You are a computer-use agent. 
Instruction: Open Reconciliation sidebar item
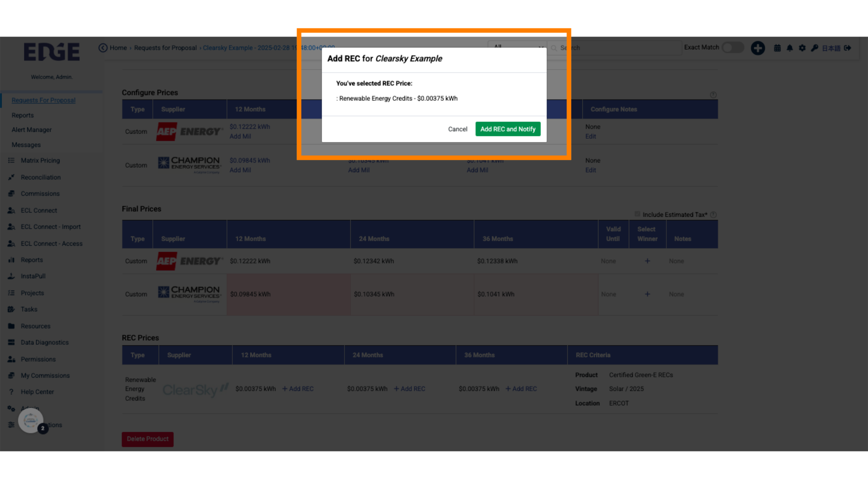click(x=41, y=177)
